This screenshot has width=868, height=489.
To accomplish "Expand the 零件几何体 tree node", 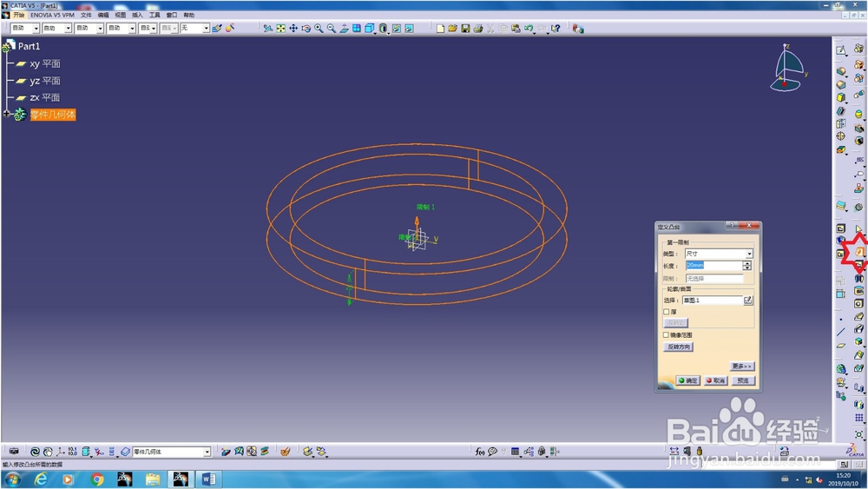I will (7, 114).
